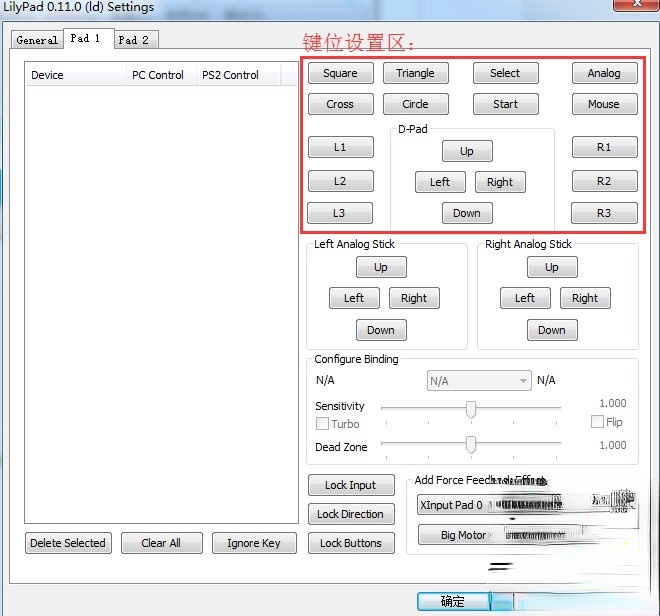The height and width of the screenshot is (616, 660).
Task: Set Left Analog Stick Left
Action: pos(354,298)
